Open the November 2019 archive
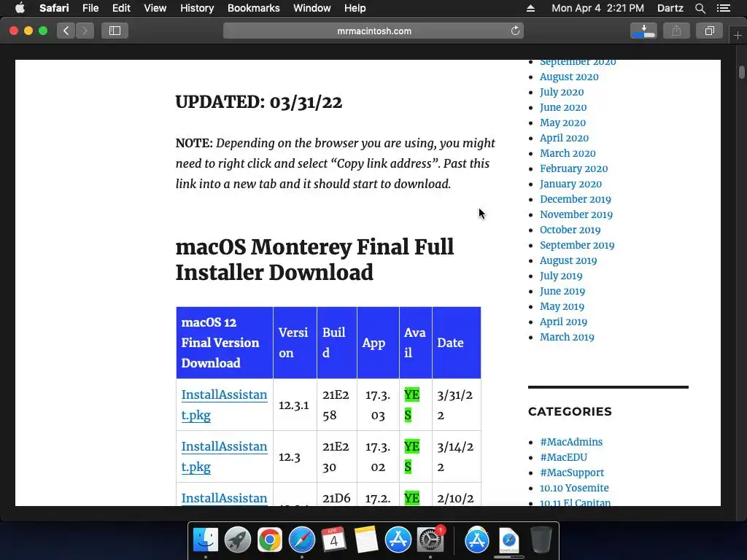The height and width of the screenshot is (560, 747). (x=576, y=214)
